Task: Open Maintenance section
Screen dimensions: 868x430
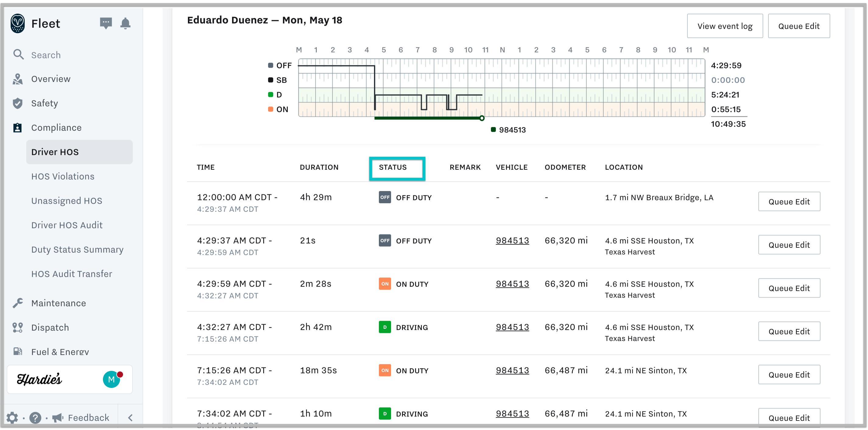Action: [59, 303]
